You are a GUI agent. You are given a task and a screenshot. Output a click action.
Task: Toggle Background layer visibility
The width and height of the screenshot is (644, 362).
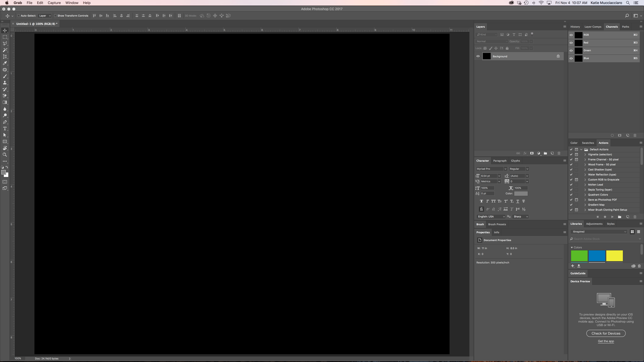[478, 56]
